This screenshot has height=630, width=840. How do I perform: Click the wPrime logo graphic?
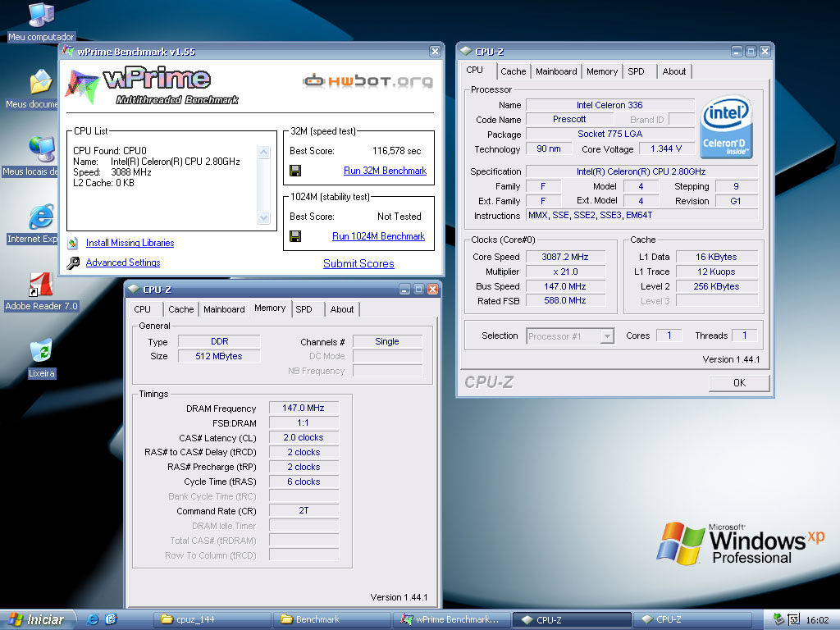(152, 85)
